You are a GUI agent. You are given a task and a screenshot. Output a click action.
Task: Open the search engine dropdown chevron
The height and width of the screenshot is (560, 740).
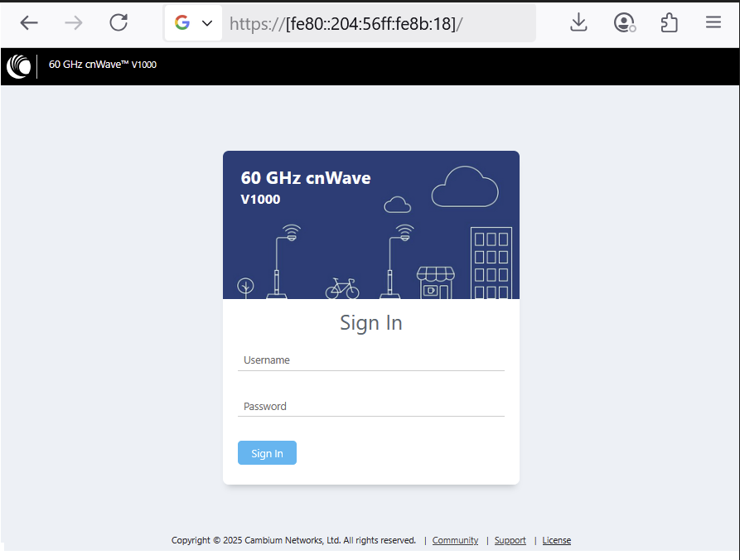[207, 22]
